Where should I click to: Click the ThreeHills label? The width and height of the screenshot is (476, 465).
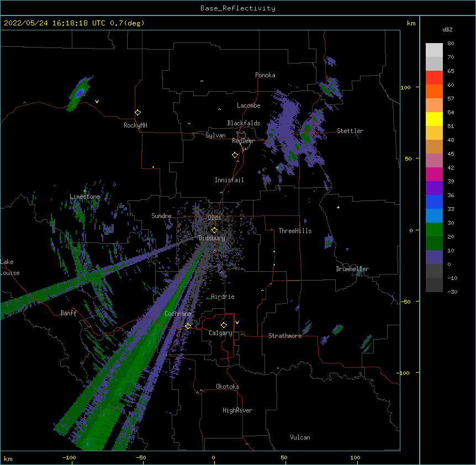[x=295, y=231]
